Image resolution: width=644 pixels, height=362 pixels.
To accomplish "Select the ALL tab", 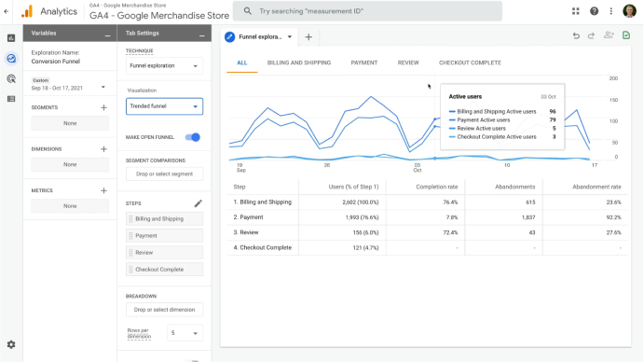I will (242, 63).
